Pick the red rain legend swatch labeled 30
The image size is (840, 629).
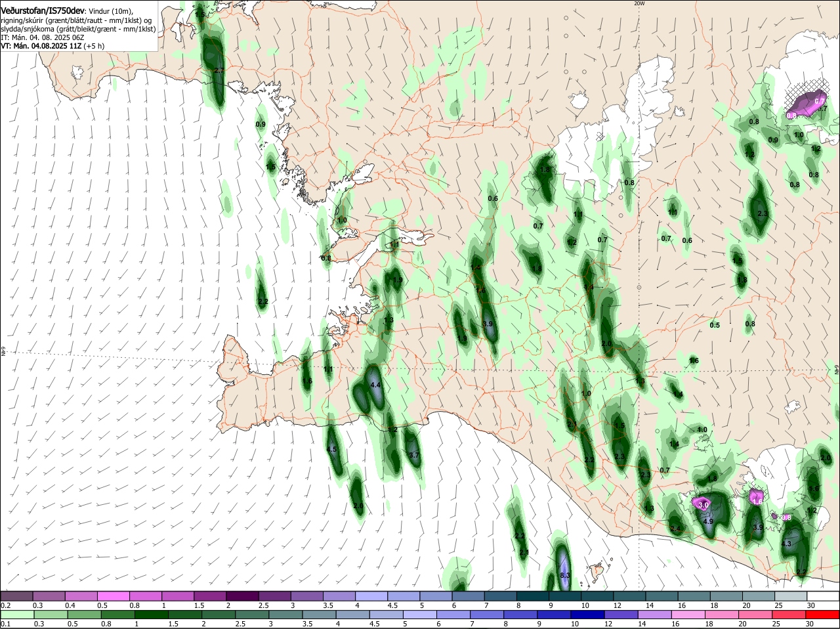tap(823, 614)
